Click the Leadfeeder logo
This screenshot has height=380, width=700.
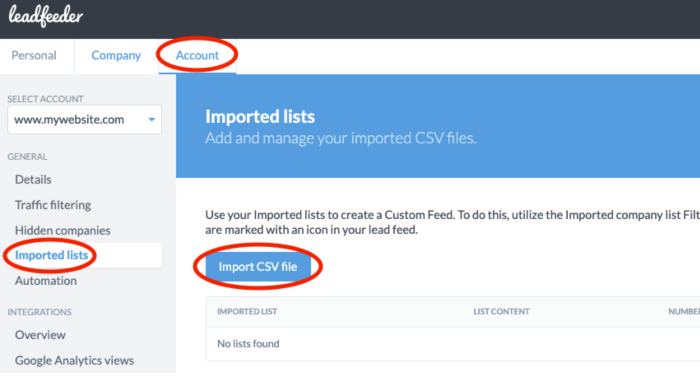[x=46, y=16]
